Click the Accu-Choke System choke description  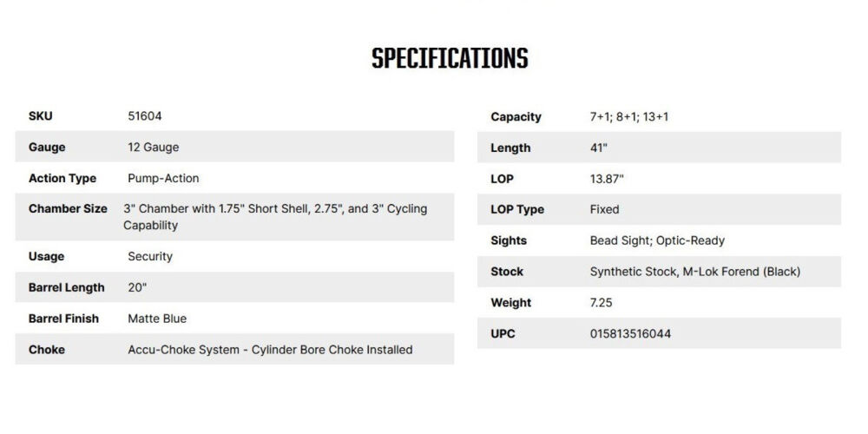coord(270,350)
